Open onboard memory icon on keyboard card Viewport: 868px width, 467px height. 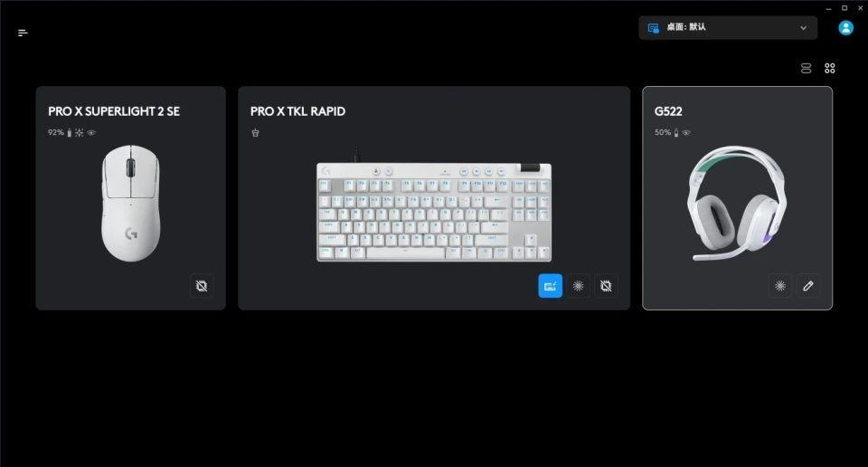[x=606, y=286]
